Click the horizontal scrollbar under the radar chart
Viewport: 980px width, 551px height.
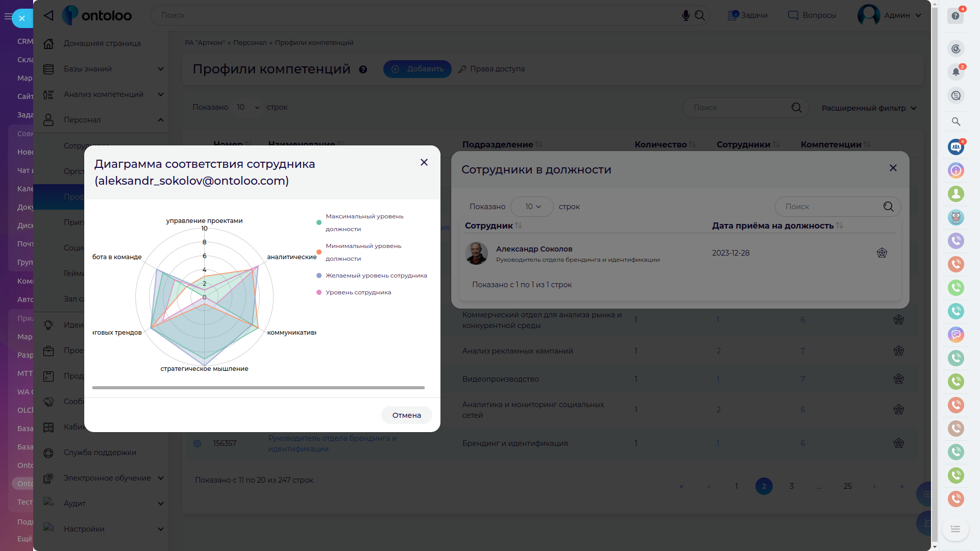tap(258, 388)
